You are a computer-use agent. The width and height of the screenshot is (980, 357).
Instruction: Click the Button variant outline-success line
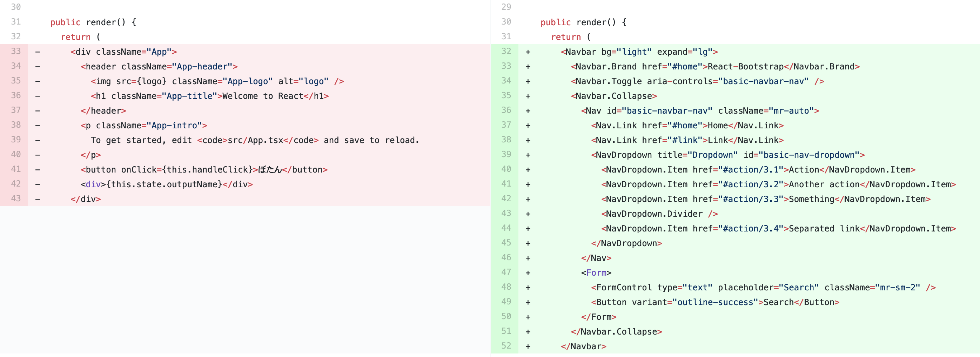pyautogui.click(x=715, y=303)
